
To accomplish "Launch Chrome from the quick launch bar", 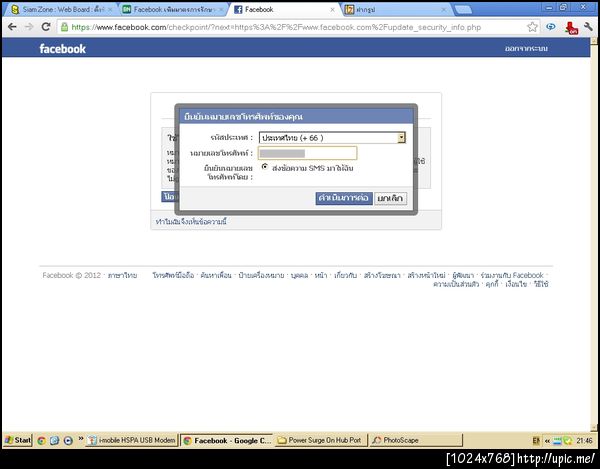I will pos(41,440).
